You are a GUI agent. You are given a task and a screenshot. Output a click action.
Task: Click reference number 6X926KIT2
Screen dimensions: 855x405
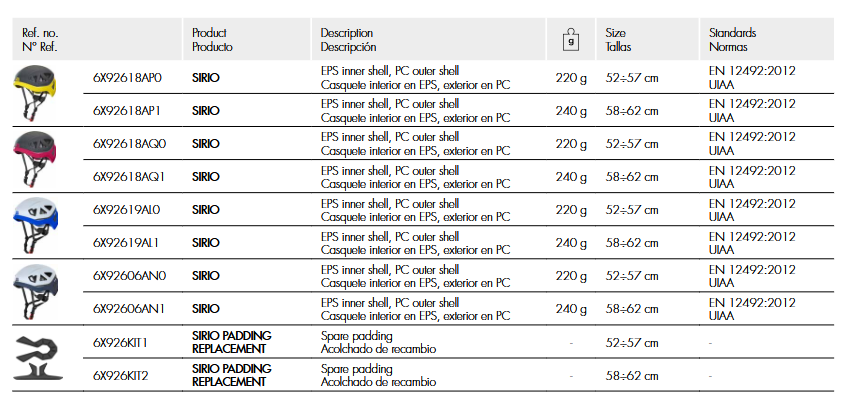coord(120,375)
